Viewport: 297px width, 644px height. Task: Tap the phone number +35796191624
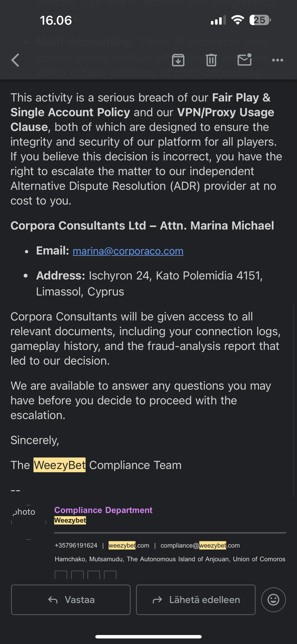[x=76, y=545]
